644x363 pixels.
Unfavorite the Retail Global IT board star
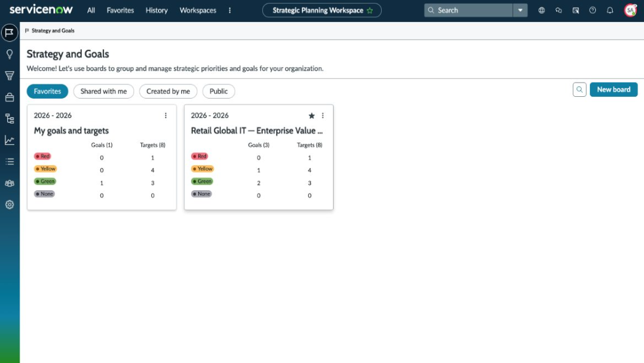pyautogui.click(x=312, y=116)
